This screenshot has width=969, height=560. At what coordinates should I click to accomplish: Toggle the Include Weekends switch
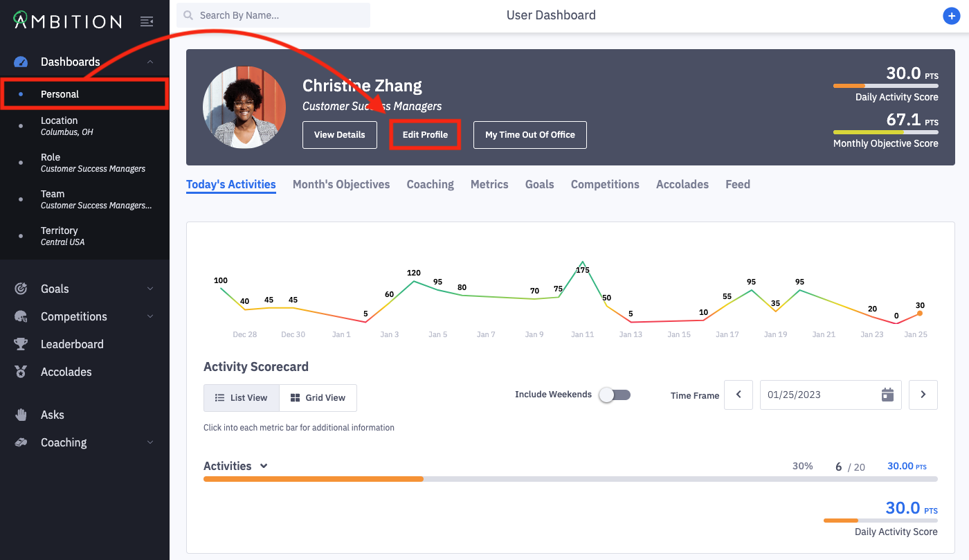coord(615,395)
